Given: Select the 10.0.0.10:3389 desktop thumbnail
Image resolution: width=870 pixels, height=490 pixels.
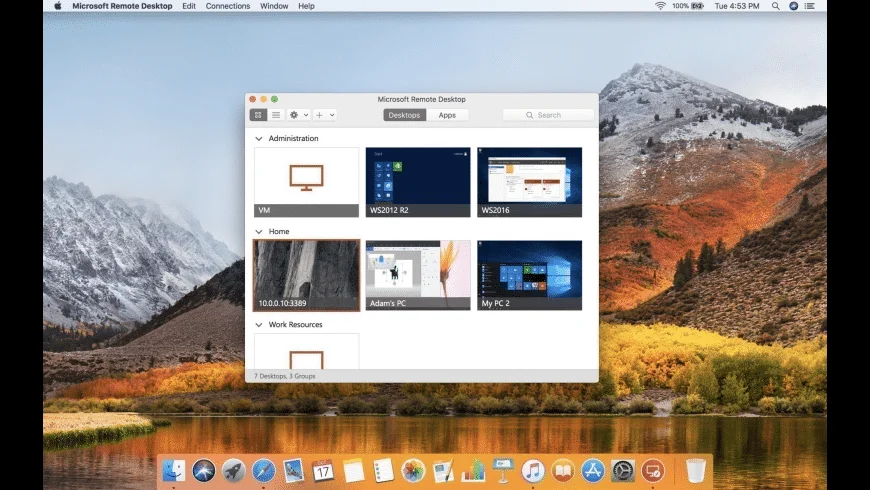Looking at the screenshot, I should coord(306,275).
